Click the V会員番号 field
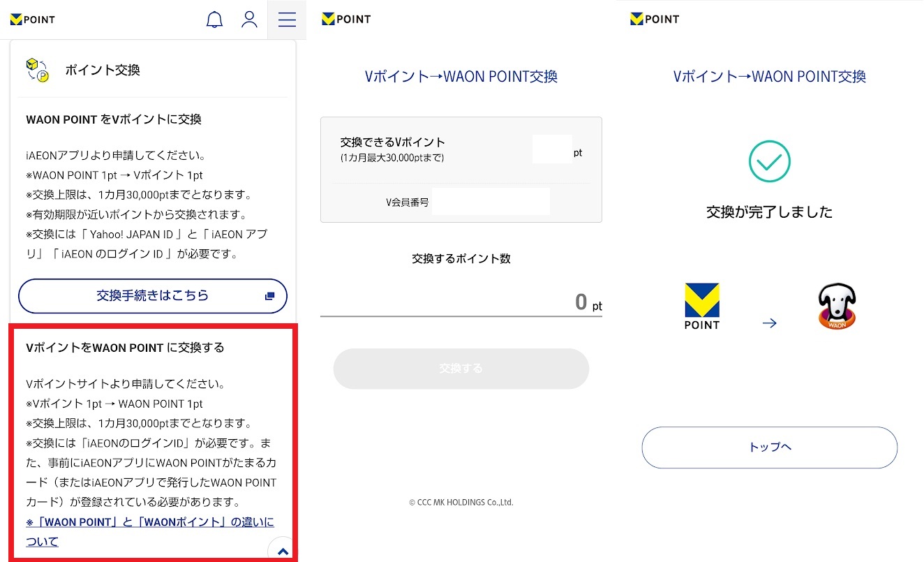The height and width of the screenshot is (562, 924). coord(490,202)
